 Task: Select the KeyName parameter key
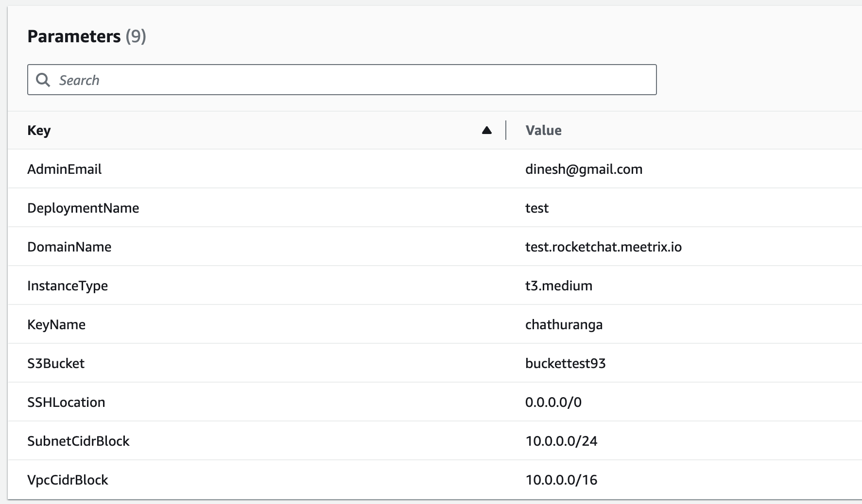56,324
